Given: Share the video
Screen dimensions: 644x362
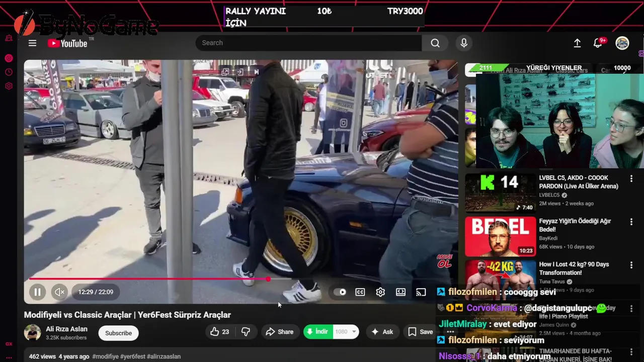Looking at the screenshot, I should 279,332.
